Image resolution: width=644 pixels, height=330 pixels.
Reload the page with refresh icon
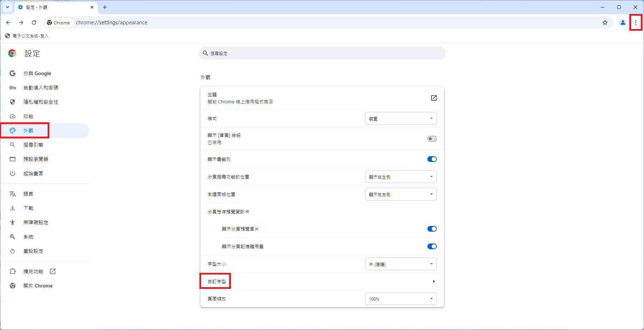[x=34, y=23]
